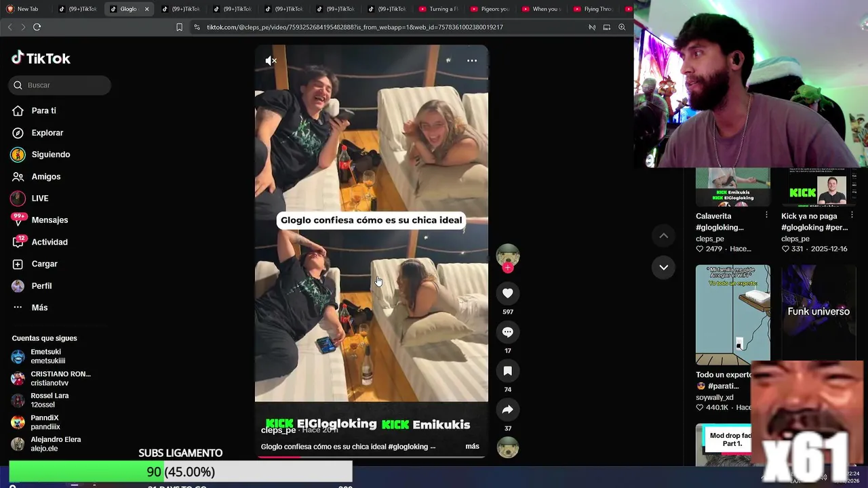Click the cast screen icon in the address bar
Viewport: 868px width, 488px height.
607,27
